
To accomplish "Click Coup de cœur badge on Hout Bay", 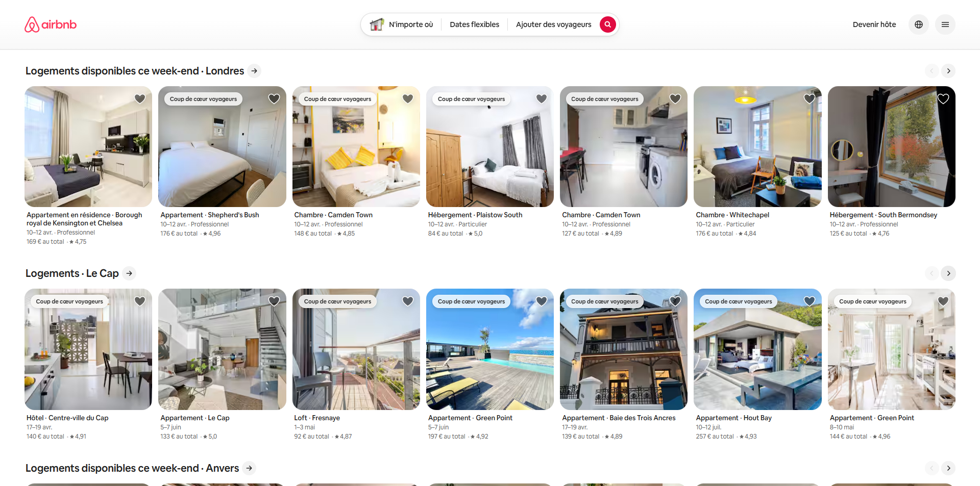I will [x=739, y=301].
